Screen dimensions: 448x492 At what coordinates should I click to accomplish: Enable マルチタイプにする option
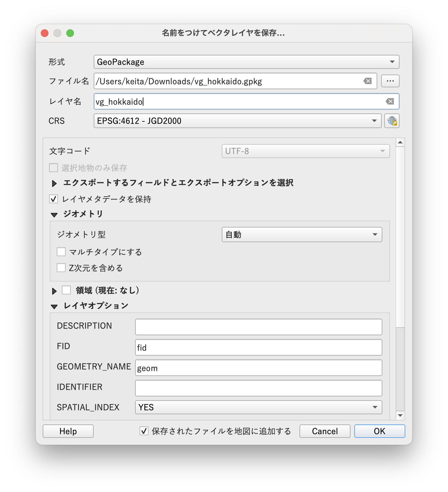pos(61,252)
